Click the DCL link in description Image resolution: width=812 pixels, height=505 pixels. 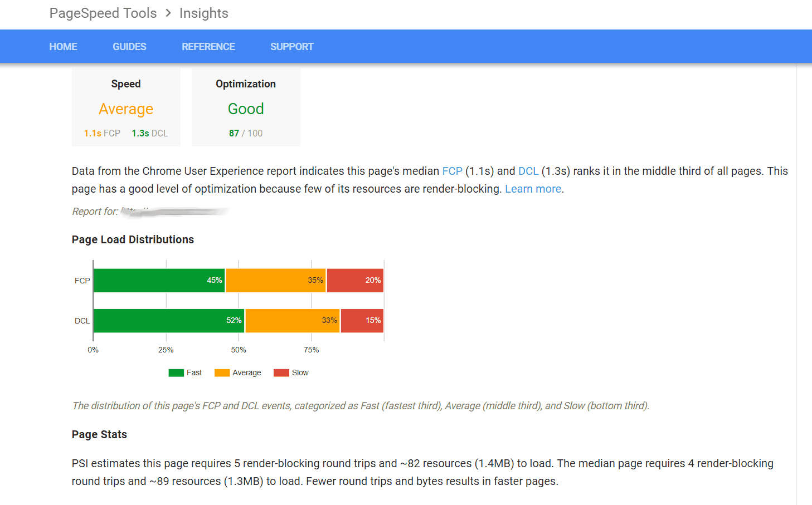point(528,171)
